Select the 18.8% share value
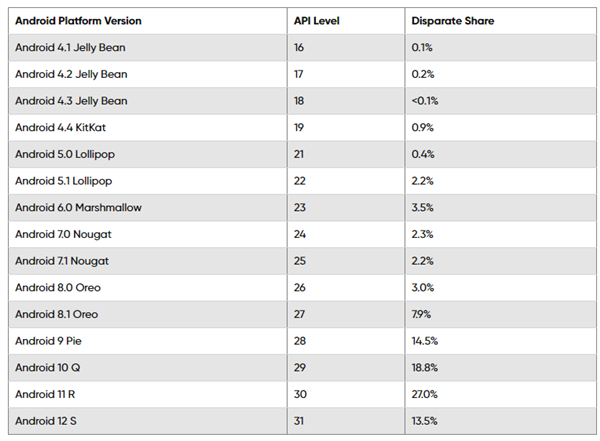This screenshot has width=600, height=441. (x=424, y=368)
